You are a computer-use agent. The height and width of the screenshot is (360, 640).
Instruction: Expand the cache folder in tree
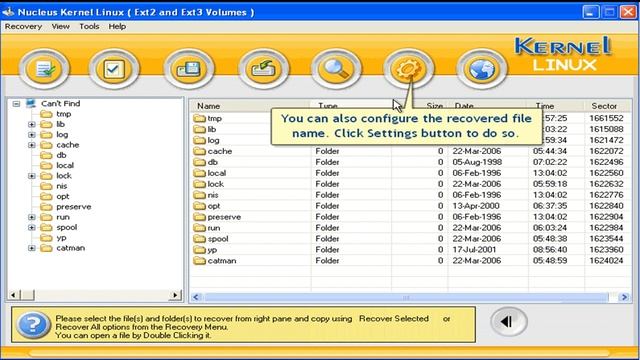pos(32,145)
